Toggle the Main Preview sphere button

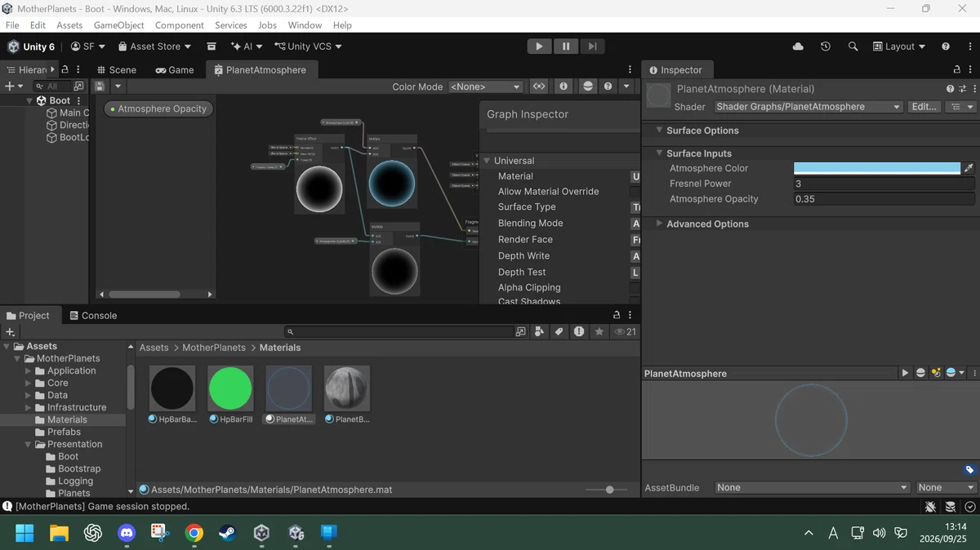click(587, 86)
